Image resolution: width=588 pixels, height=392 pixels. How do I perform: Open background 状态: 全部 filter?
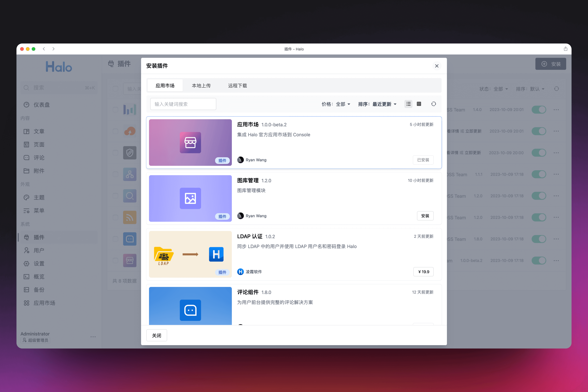[x=494, y=89]
